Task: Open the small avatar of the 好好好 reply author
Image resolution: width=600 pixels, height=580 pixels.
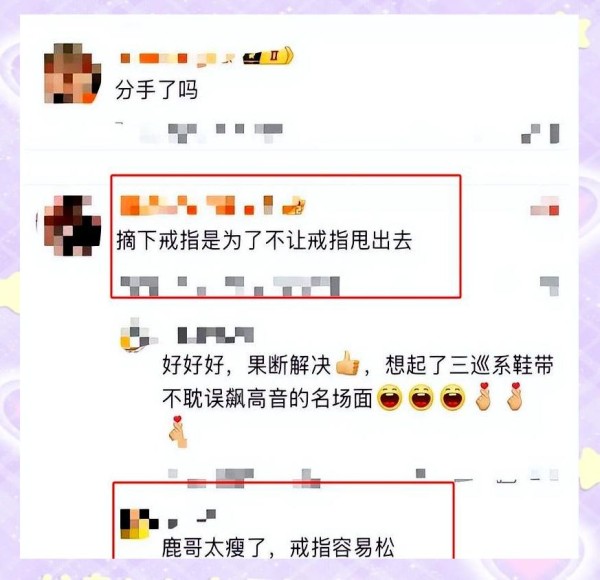Action: pos(137,336)
